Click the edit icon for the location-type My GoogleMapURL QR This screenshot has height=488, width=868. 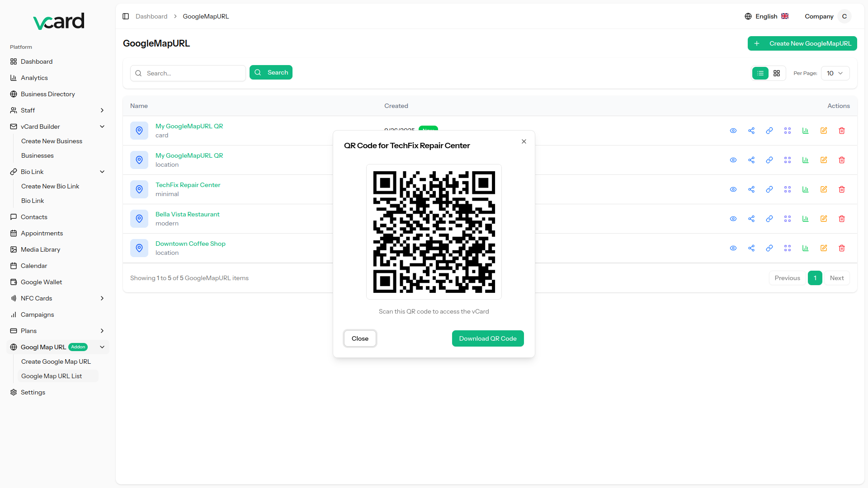pyautogui.click(x=824, y=160)
